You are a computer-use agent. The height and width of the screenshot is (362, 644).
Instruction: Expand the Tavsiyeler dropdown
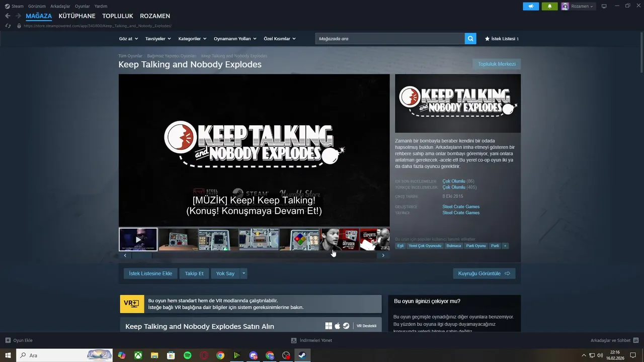pyautogui.click(x=158, y=39)
